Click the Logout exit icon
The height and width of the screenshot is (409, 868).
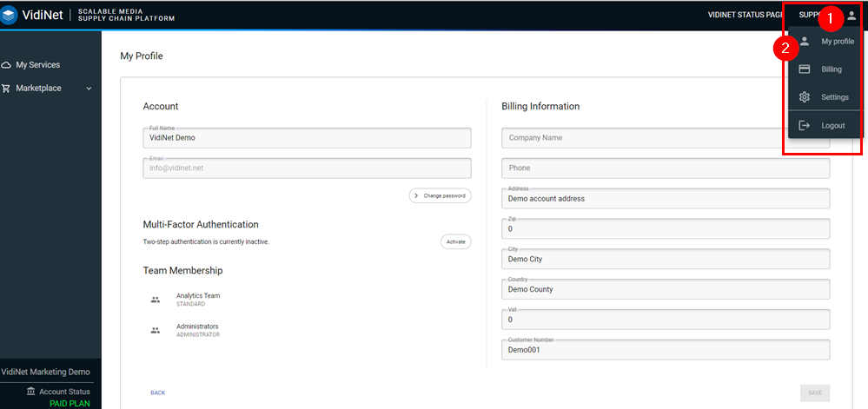point(805,126)
